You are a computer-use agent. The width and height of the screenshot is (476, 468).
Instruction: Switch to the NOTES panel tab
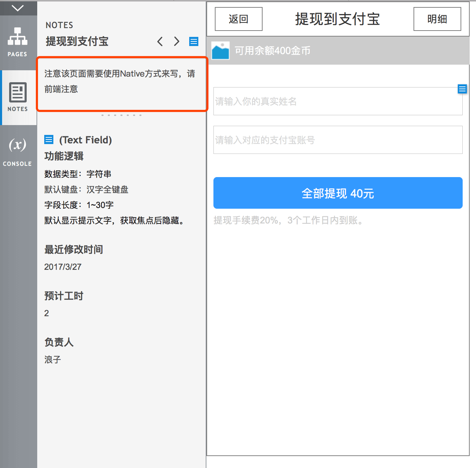(x=18, y=97)
